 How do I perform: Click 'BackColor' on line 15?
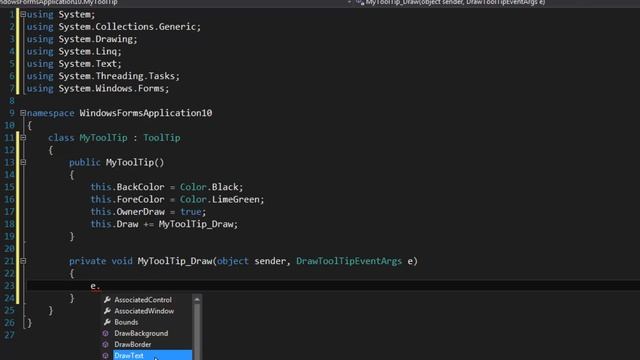pos(140,187)
